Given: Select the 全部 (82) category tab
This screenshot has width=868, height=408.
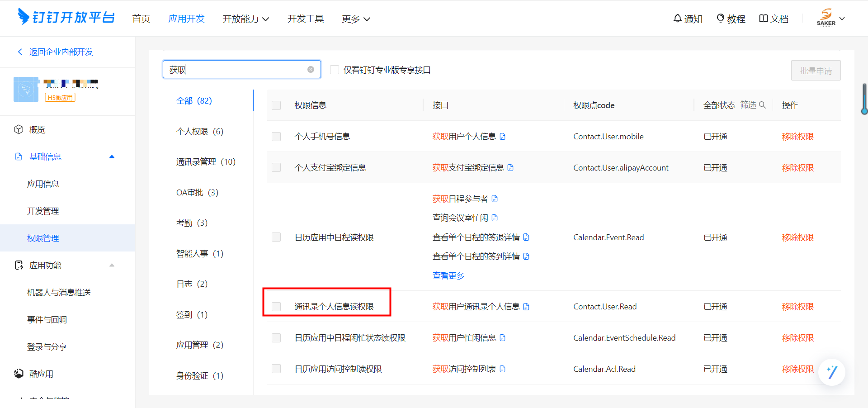Looking at the screenshot, I should 194,100.
